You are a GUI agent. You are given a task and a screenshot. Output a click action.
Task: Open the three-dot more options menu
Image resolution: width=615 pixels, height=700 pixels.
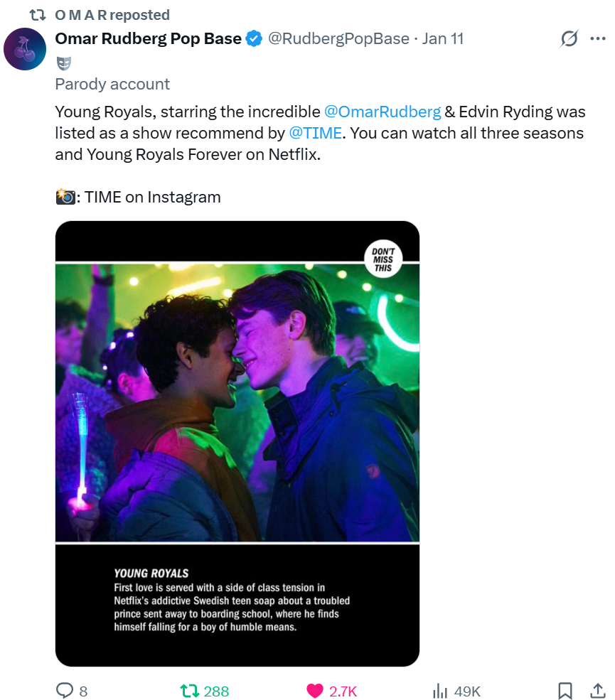[x=597, y=39]
